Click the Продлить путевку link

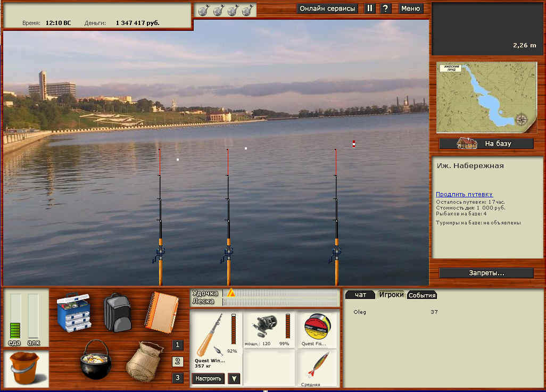pos(464,194)
